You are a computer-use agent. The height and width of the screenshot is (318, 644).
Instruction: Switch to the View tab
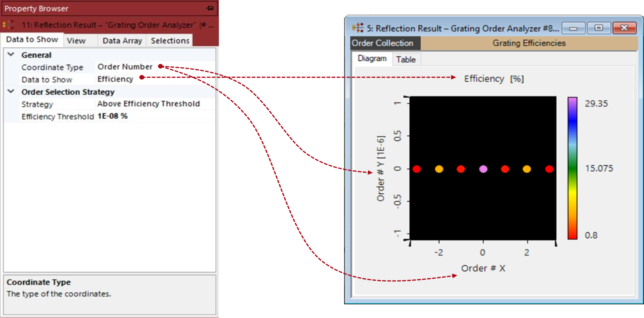coord(76,41)
